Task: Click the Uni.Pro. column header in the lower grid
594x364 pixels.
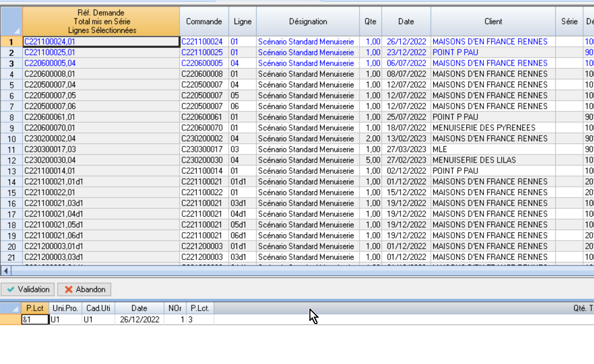Action: point(65,308)
